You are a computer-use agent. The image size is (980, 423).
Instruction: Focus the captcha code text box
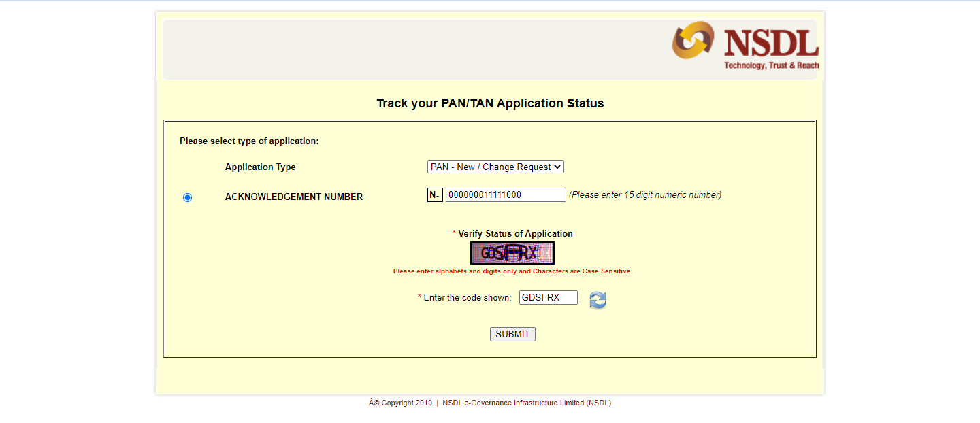[548, 298]
